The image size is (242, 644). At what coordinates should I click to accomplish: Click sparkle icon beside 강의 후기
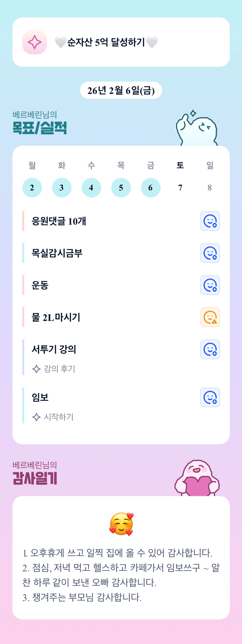tap(36, 369)
